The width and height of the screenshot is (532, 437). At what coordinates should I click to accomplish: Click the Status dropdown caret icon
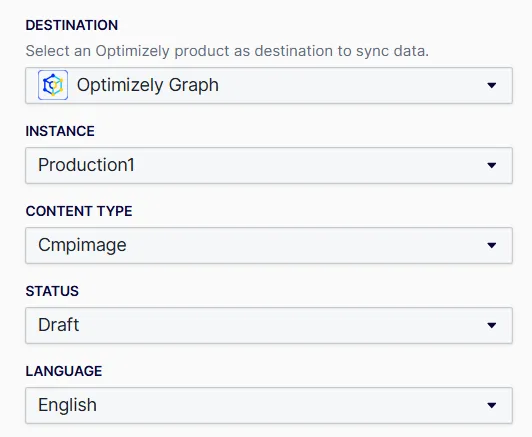click(492, 325)
